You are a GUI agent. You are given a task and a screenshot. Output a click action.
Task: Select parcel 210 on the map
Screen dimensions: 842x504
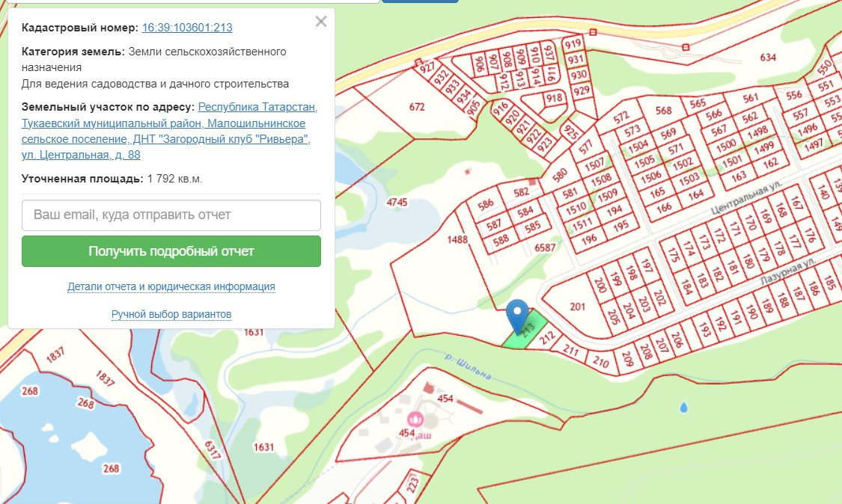point(600,363)
